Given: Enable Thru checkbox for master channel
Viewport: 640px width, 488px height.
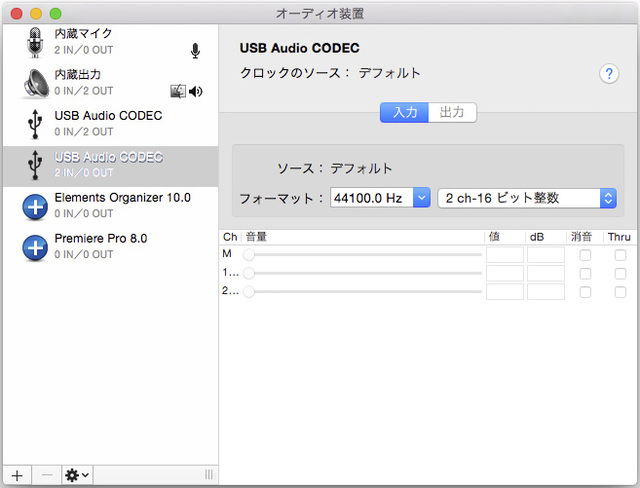Looking at the screenshot, I should 620,255.
